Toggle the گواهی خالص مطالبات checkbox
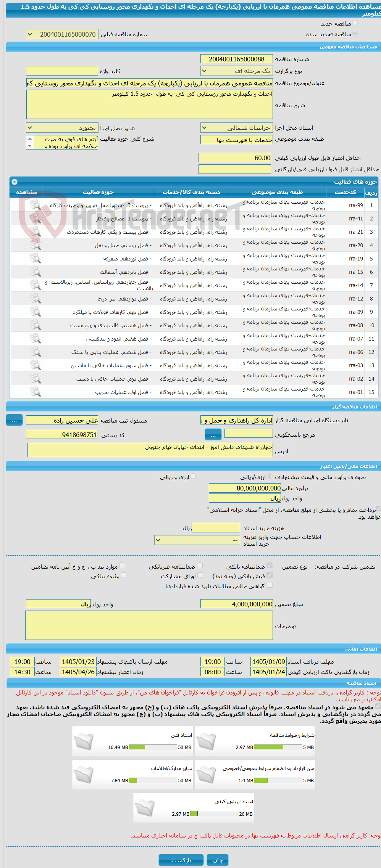This screenshot has width=381, height=868. click(x=270, y=585)
